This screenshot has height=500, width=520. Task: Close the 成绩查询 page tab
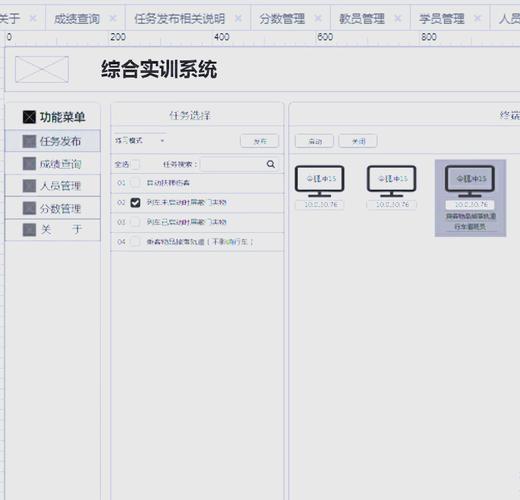tap(113, 18)
